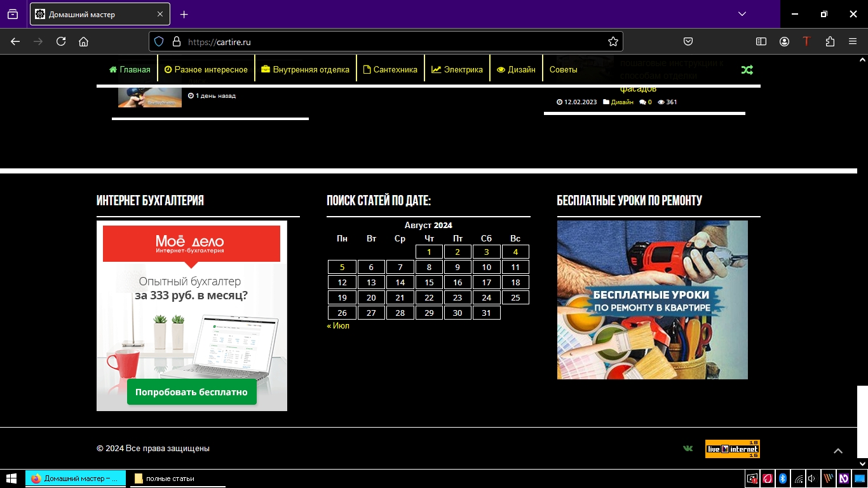Image resolution: width=868 pixels, height=488 pixels.
Task: Open the colored stripes tray icon
Action: pos(828,478)
